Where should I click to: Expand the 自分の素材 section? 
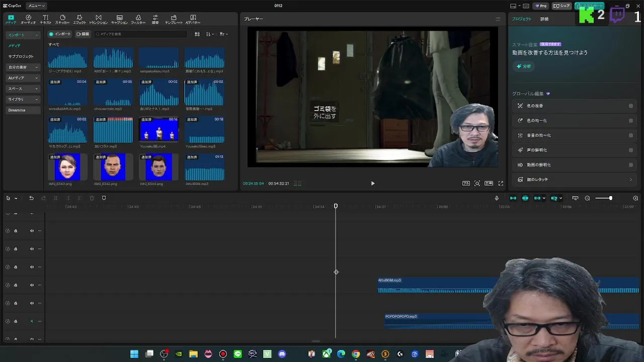[x=23, y=67]
